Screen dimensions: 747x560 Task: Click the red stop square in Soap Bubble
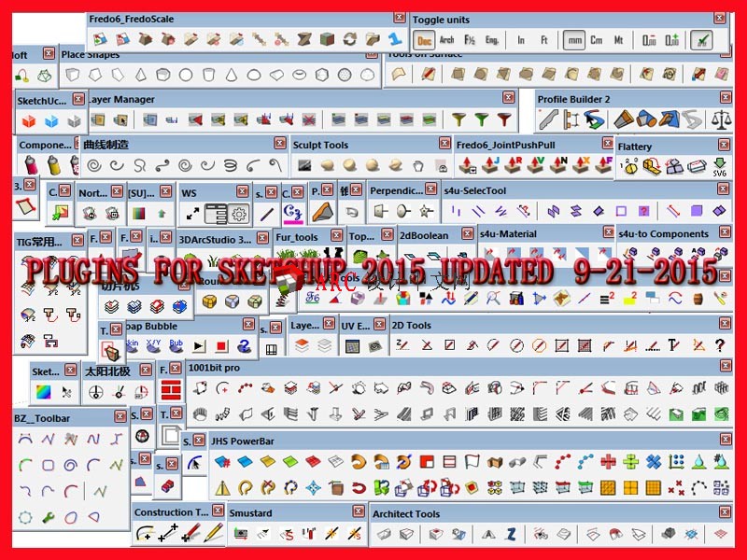(221, 345)
